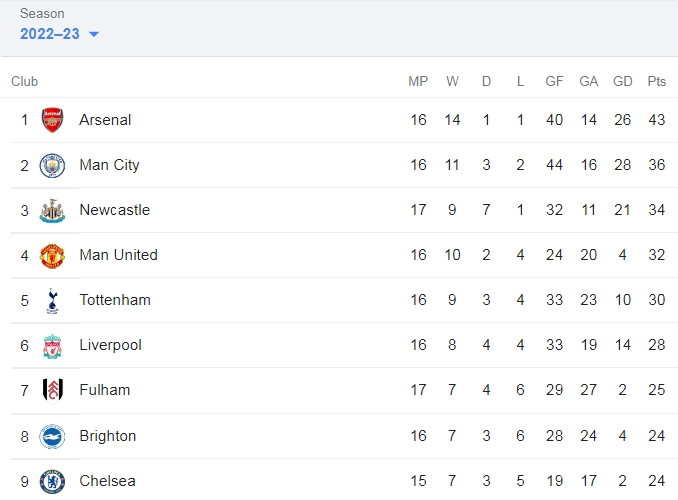Click the Club column header
The image size is (678, 500).
25,81
